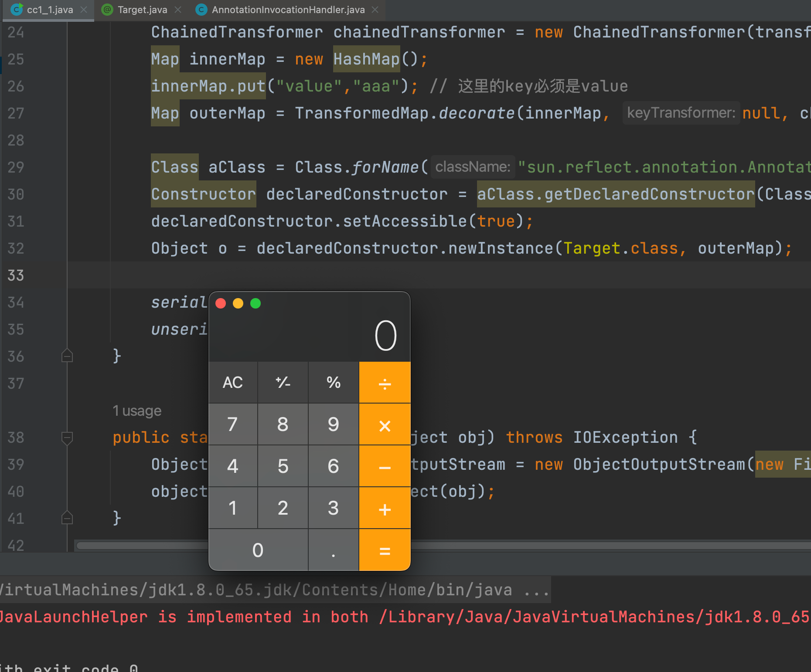811x672 pixels.
Task: Click the 9 key on Calculator
Action: coord(334,424)
